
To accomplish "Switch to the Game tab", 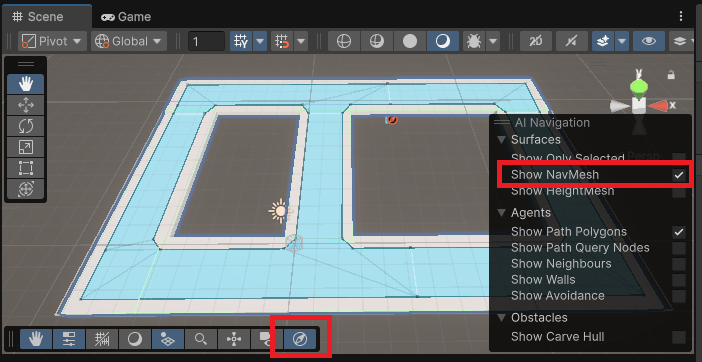I will pyautogui.click(x=126, y=17).
